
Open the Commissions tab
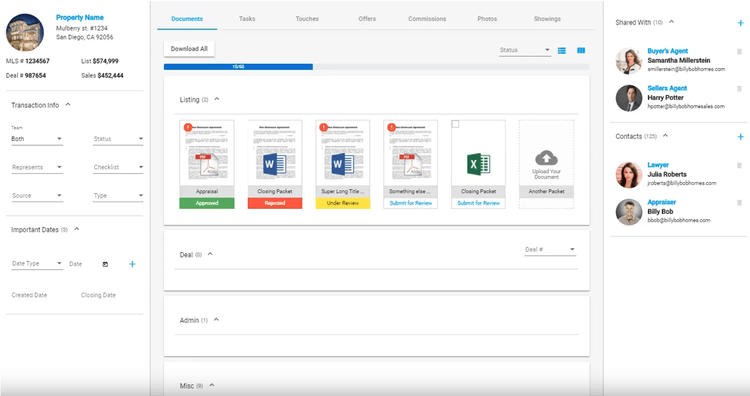[x=427, y=19]
